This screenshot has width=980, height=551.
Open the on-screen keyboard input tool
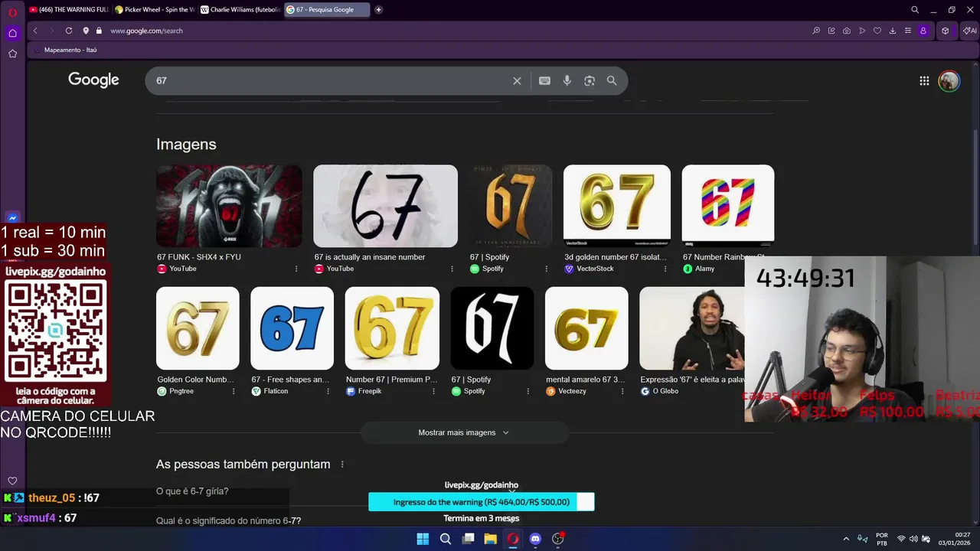tap(544, 80)
